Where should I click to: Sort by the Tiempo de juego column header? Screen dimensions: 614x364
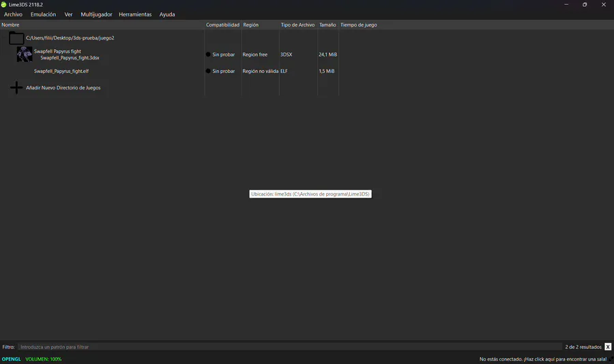click(x=359, y=25)
